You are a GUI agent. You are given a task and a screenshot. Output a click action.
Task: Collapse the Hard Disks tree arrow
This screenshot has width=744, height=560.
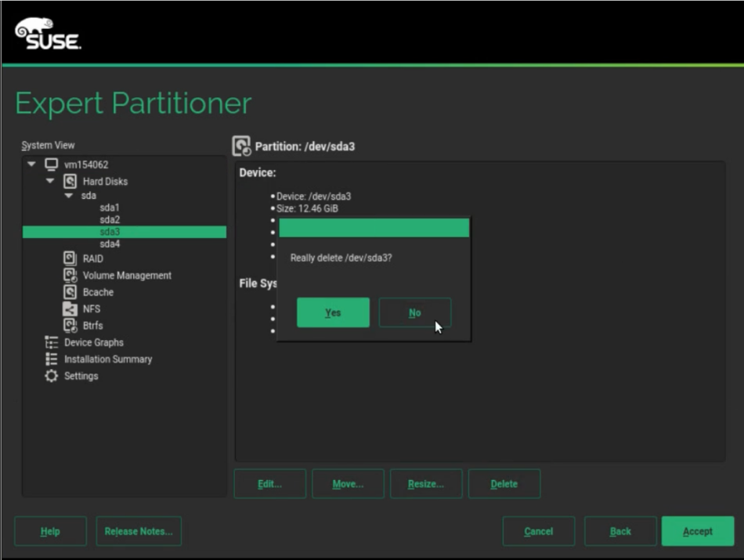click(50, 181)
